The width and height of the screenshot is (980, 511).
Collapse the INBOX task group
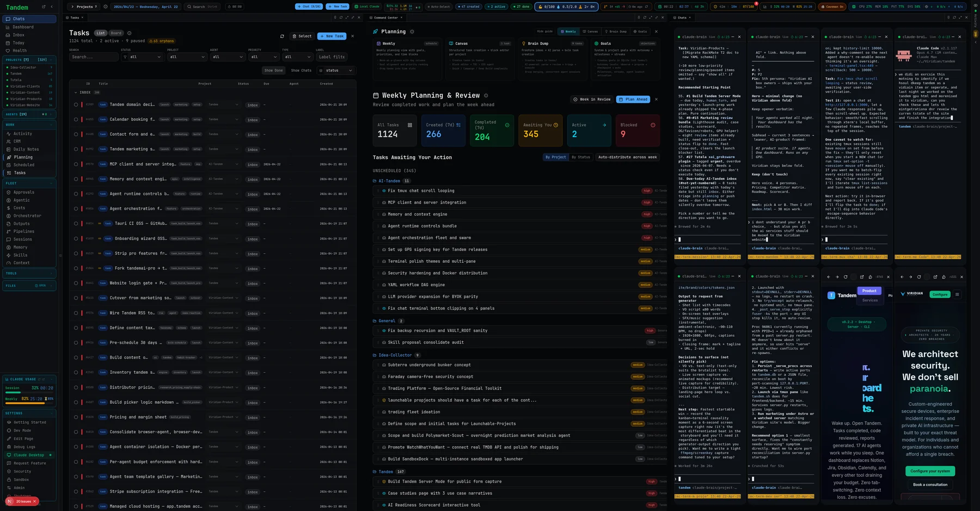[x=76, y=93]
